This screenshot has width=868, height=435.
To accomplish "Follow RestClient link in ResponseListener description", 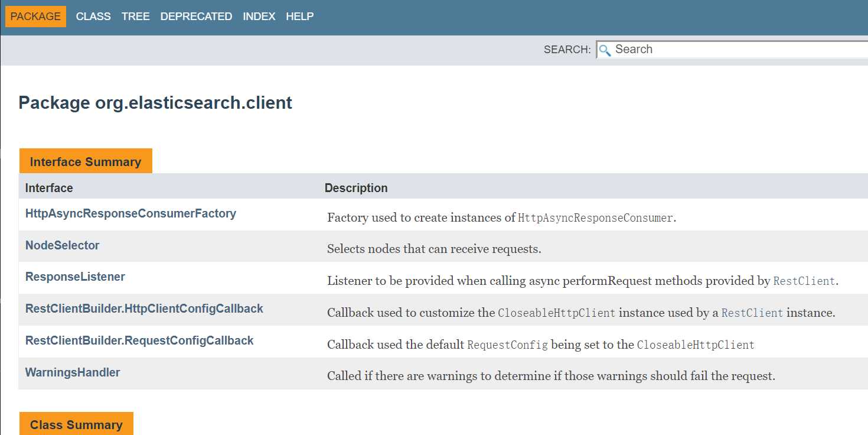I will point(804,281).
